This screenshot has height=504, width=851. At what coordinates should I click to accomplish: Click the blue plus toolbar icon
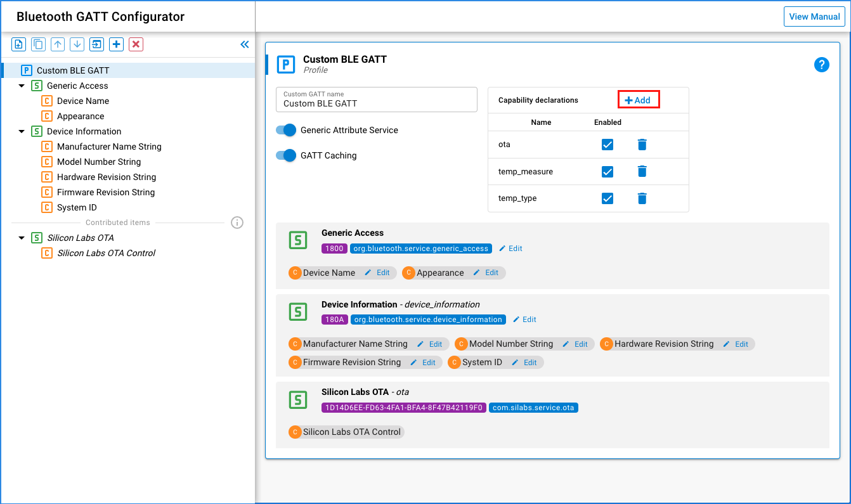(116, 44)
